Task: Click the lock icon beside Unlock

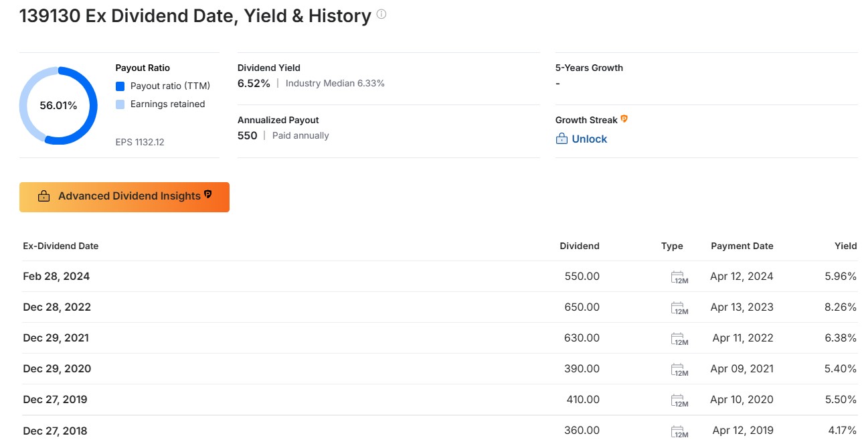Action: [561, 139]
